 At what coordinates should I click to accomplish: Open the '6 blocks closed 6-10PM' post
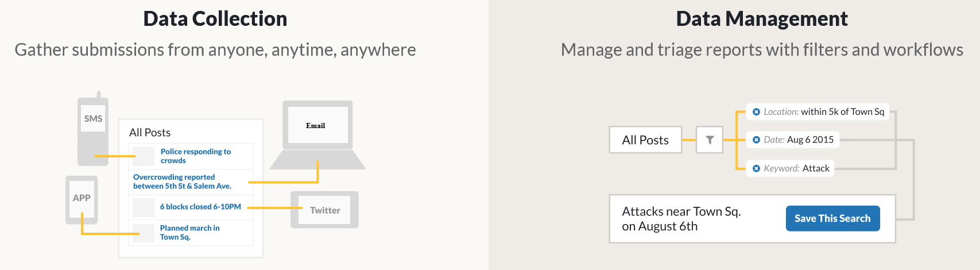pos(200,207)
